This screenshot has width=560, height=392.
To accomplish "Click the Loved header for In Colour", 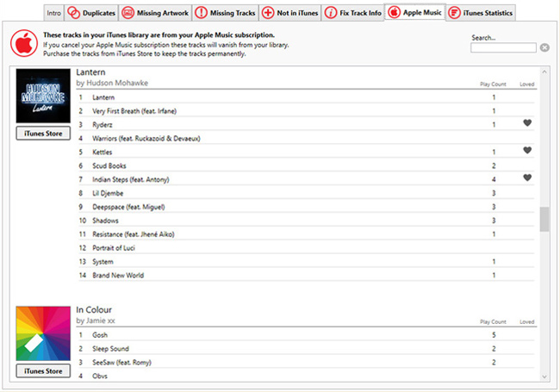I will (x=526, y=321).
